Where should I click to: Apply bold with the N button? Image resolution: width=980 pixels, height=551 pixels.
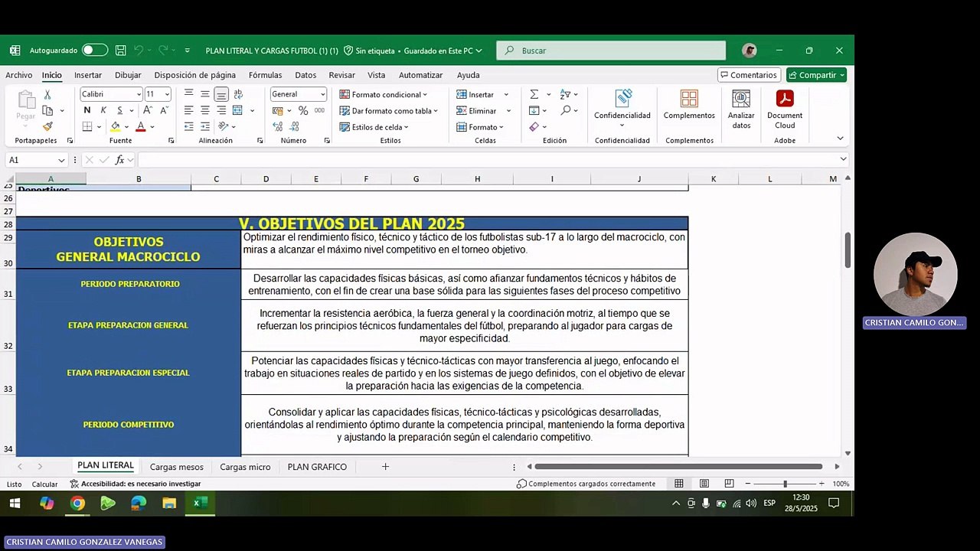click(87, 110)
